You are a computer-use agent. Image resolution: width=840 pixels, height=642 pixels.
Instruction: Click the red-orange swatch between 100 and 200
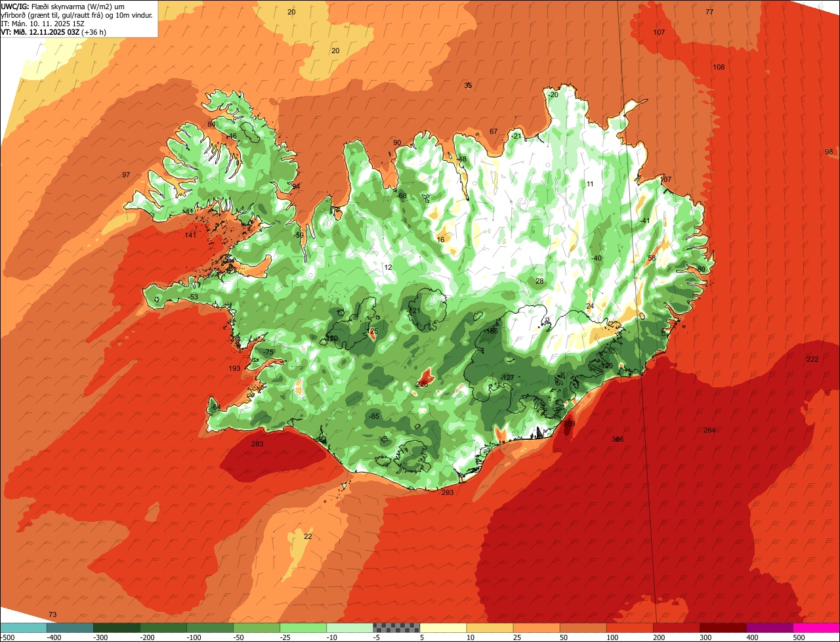[x=630, y=628]
